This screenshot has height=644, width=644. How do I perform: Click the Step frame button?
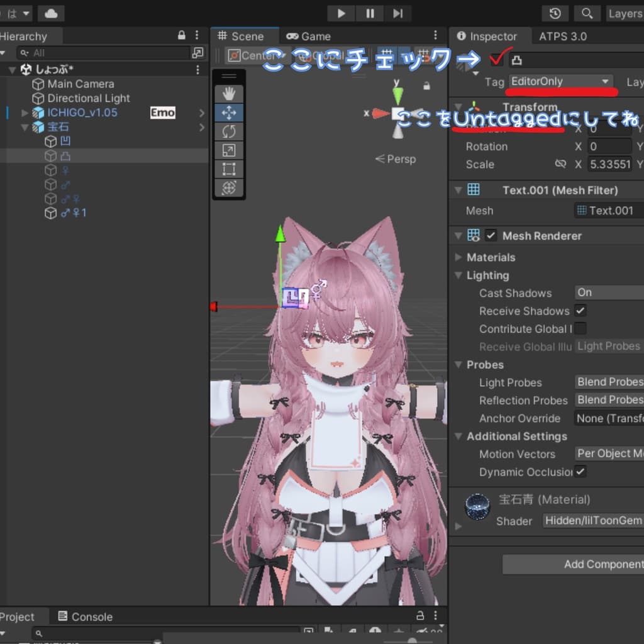pos(397,13)
